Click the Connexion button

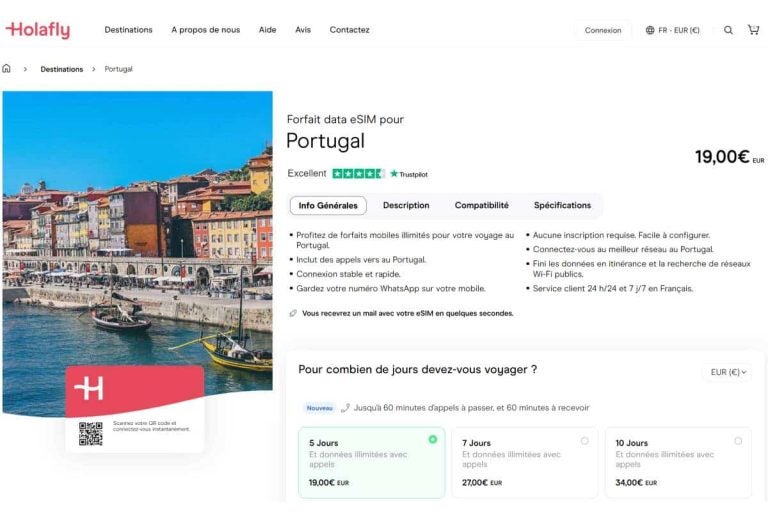603,30
